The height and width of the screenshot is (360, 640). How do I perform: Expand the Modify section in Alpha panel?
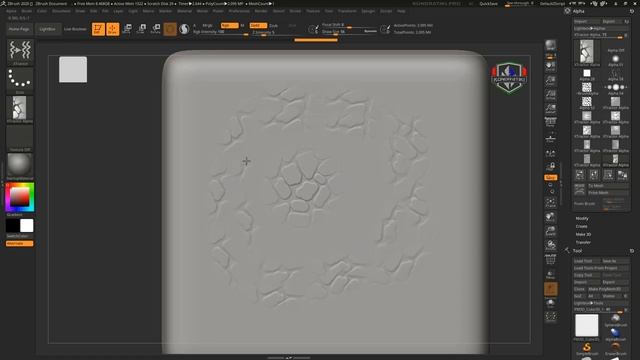point(582,218)
